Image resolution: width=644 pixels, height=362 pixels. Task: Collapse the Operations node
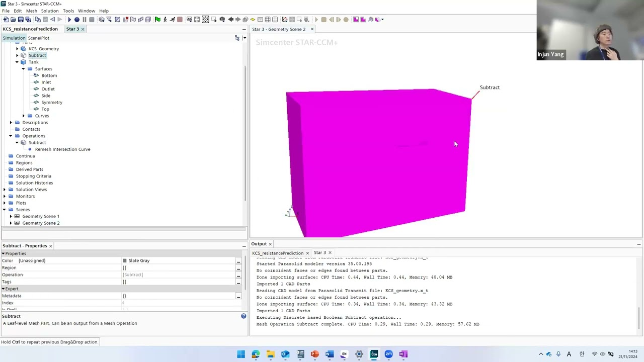click(x=11, y=136)
